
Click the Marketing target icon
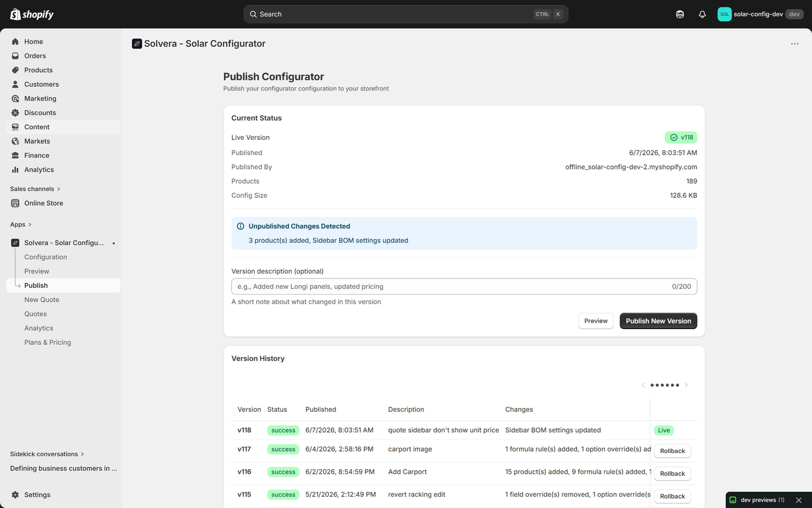pyautogui.click(x=15, y=99)
